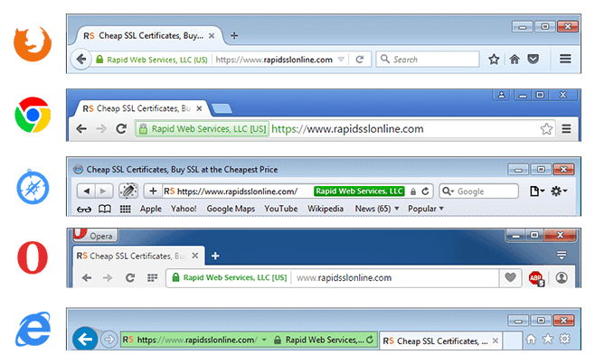
Task: Bookmark page with Chrome star icon
Action: (x=546, y=129)
